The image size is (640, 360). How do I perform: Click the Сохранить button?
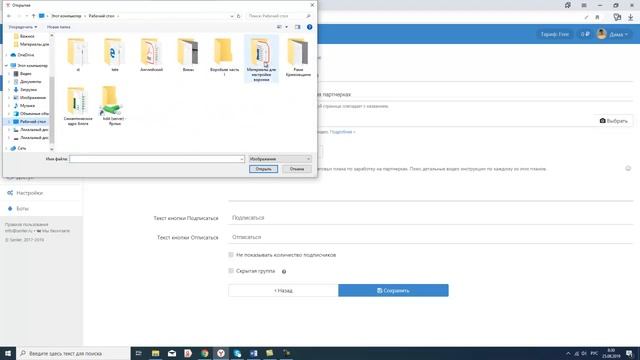click(393, 291)
